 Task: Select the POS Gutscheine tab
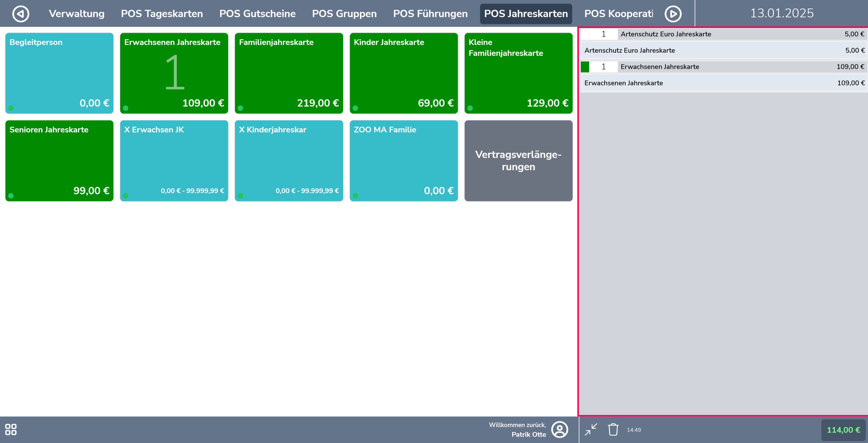[257, 14]
